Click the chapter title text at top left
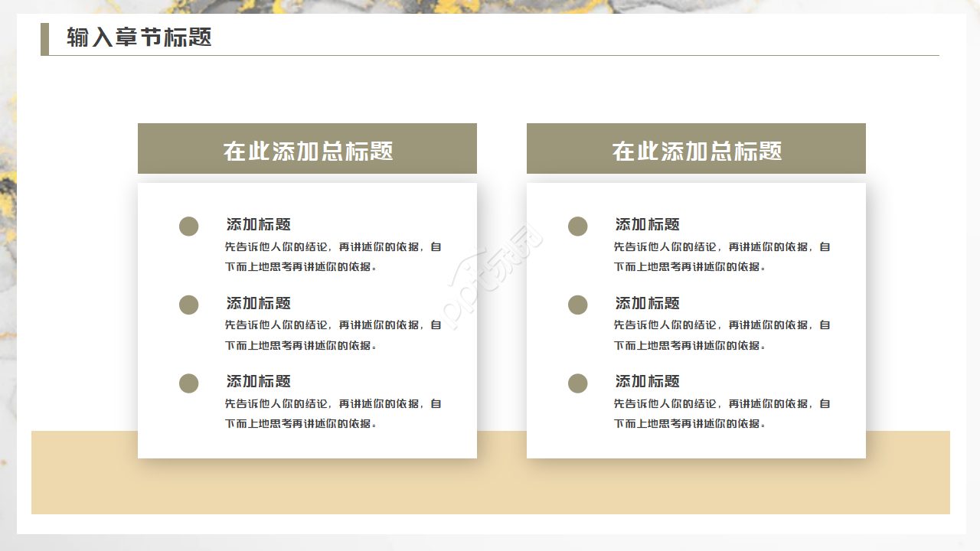Viewport: 980px width, 551px height. 139,37
